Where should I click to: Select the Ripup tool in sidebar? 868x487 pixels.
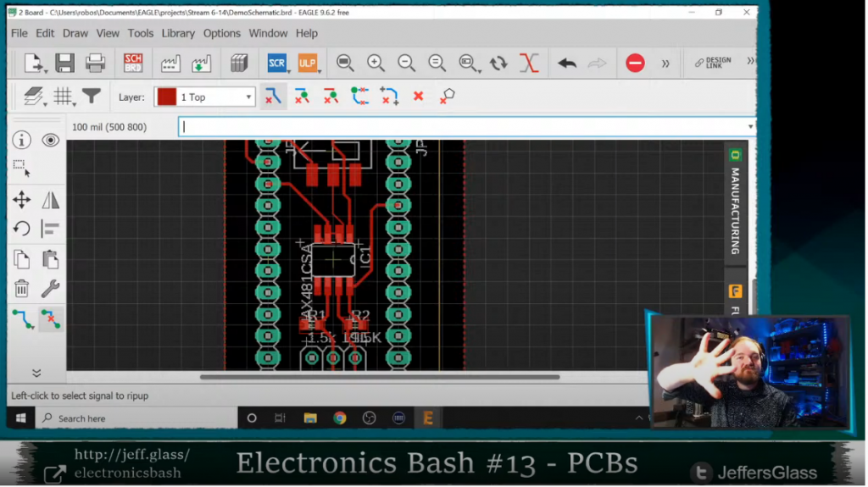(x=50, y=319)
